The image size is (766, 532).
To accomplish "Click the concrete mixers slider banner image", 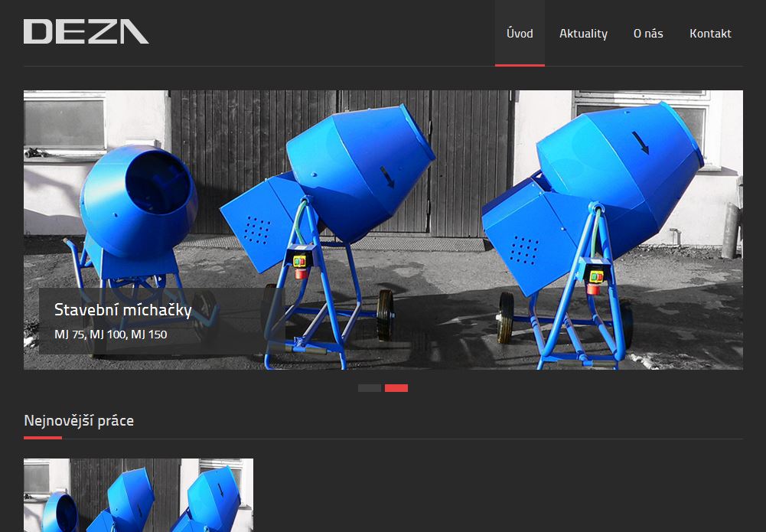I will (383, 230).
